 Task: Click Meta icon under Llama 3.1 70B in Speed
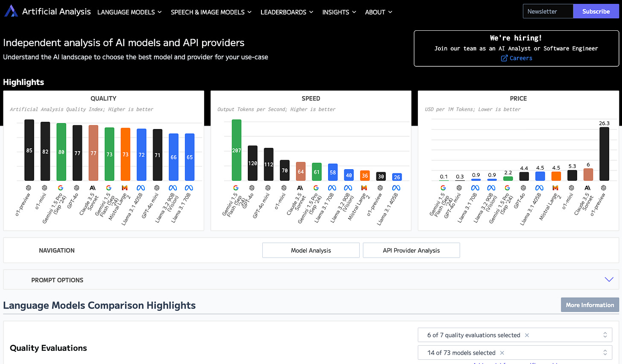click(332, 188)
